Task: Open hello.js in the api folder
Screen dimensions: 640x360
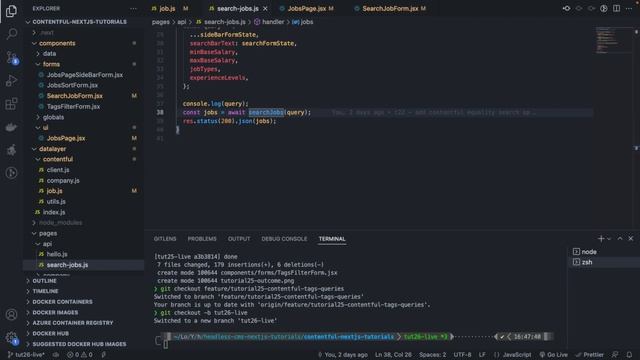Action: [x=57, y=254]
